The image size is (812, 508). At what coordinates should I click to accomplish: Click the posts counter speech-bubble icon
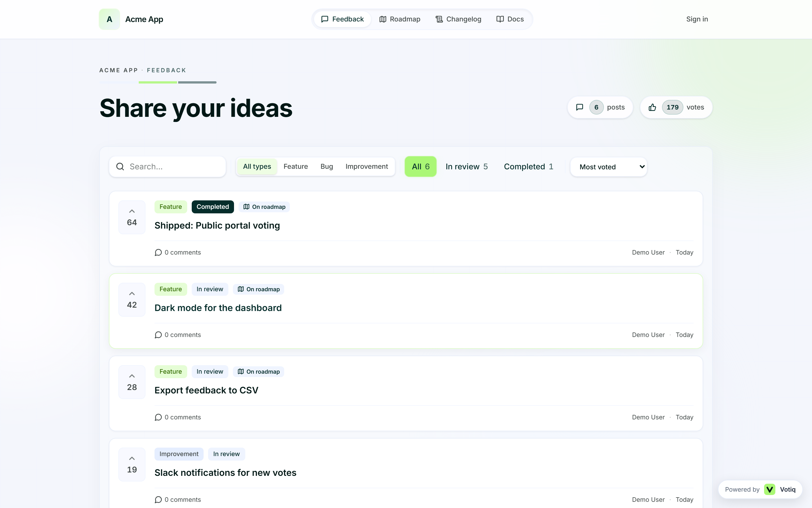click(579, 107)
